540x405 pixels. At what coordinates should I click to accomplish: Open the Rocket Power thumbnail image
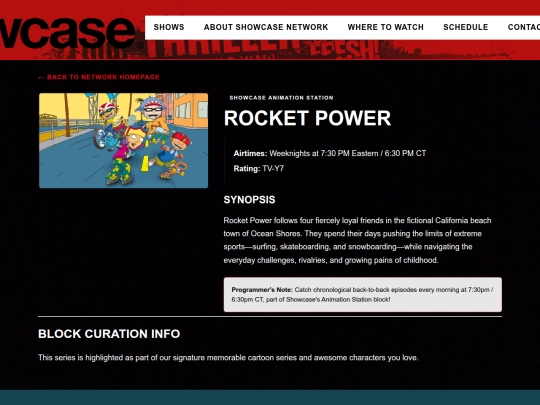point(123,141)
